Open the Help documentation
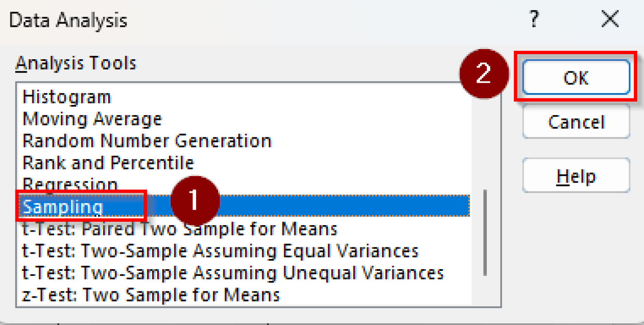Image resolution: width=644 pixels, height=325 pixels. 576,176
